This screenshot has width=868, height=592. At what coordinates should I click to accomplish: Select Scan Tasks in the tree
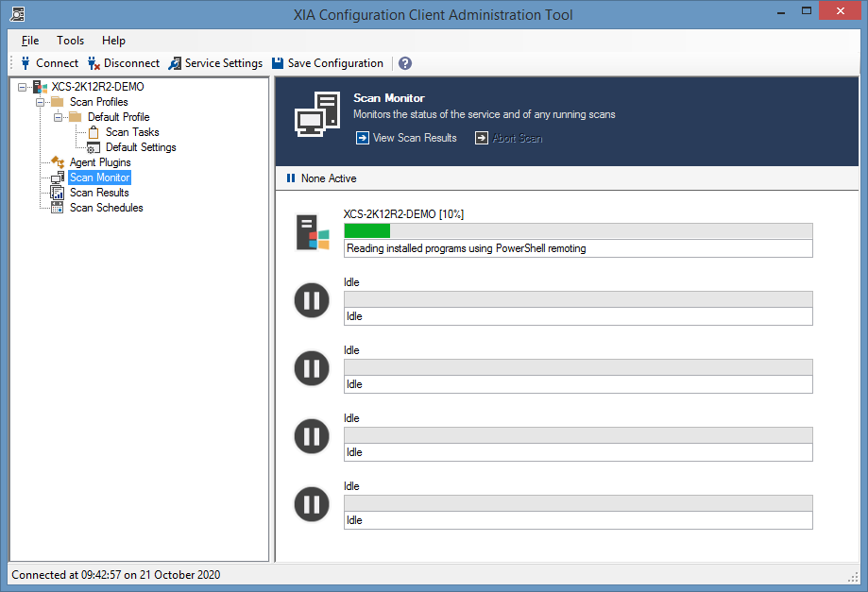pos(132,132)
